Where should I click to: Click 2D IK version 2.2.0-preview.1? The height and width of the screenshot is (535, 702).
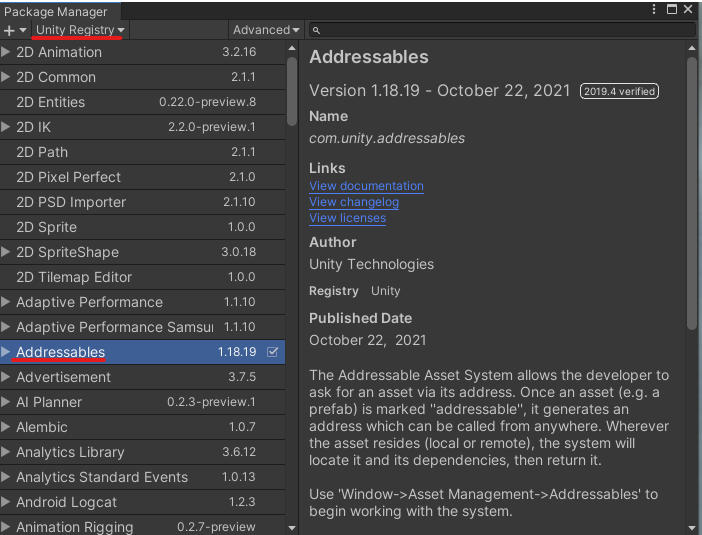click(x=212, y=127)
